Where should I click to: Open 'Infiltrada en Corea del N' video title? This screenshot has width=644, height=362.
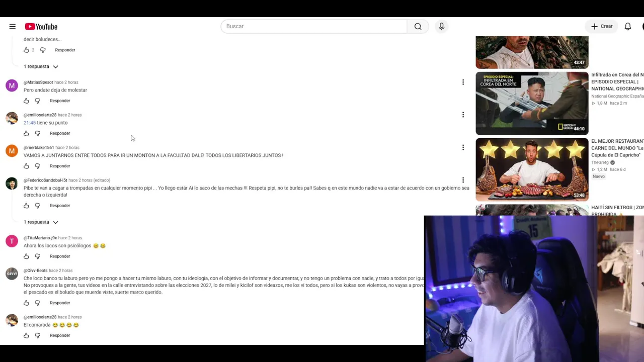617,82
